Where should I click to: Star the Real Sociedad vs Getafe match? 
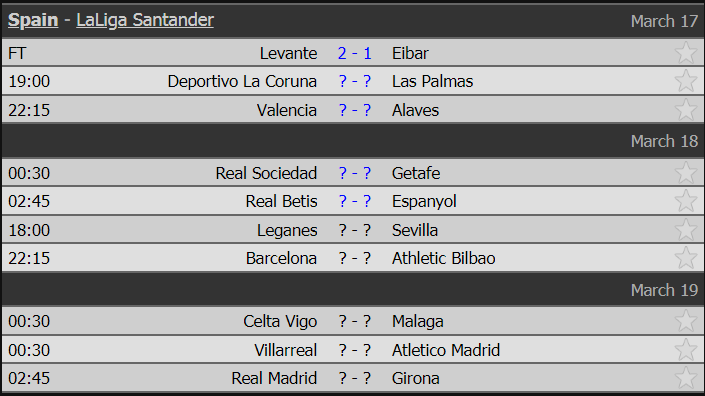[686, 173]
